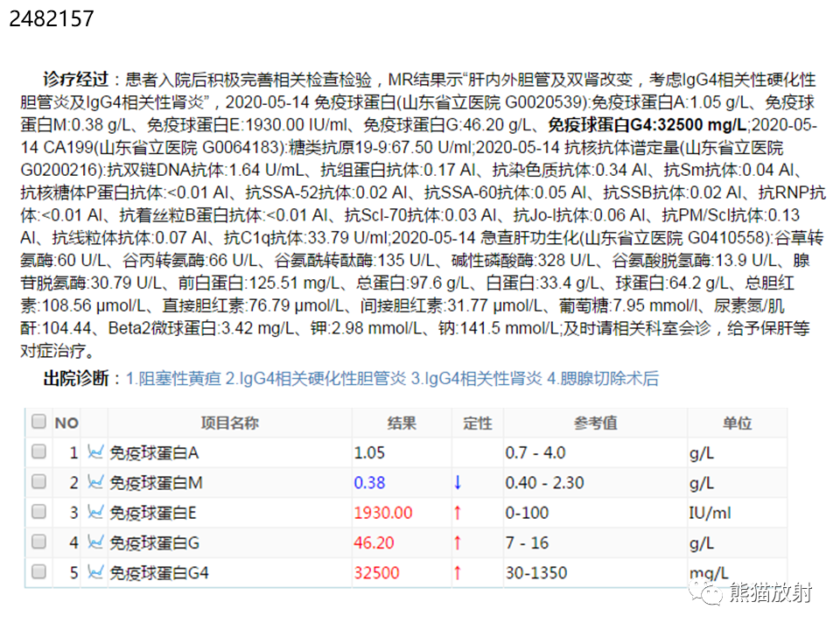The width and height of the screenshot is (840, 630).
Task: Open trend chart icon for 免疫球蛋白E
Action: click(94, 512)
